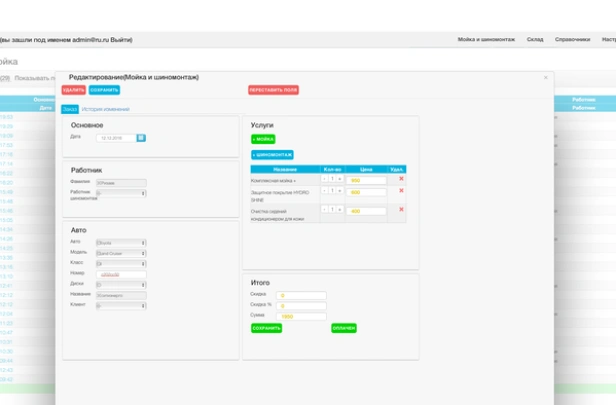Expand the Модель dropdown
This screenshot has width=616, height=405.
[x=120, y=252]
